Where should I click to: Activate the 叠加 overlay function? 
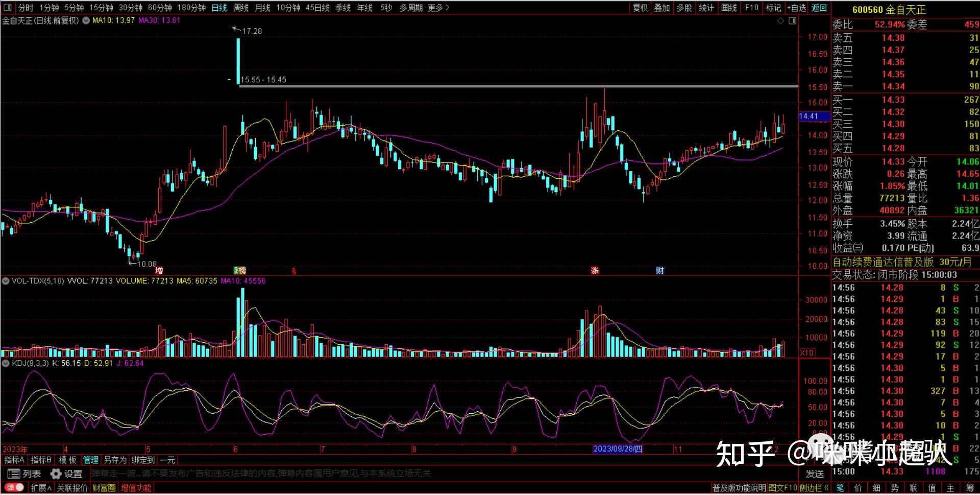(662, 8)
